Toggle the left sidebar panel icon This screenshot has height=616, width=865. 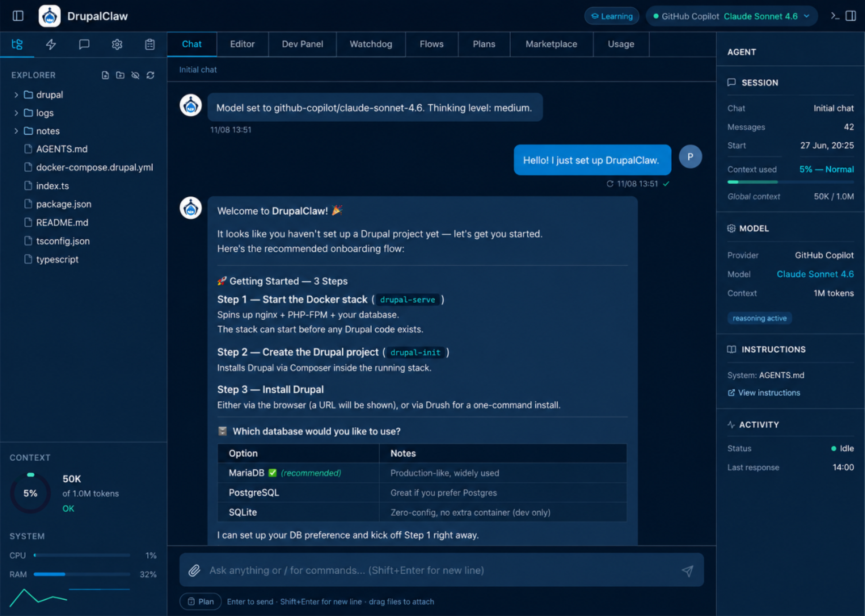18,16
